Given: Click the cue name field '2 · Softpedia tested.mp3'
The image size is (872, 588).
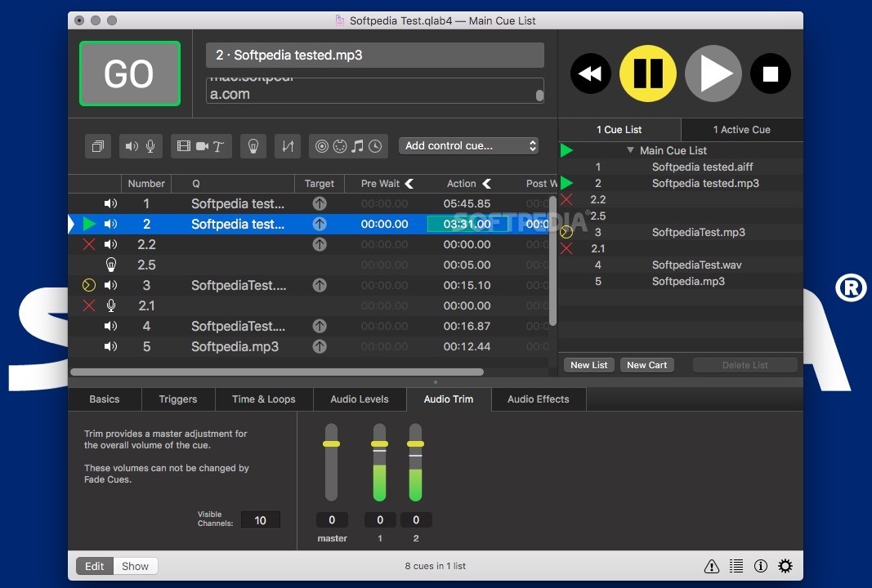Looking at the screenshot, I should pos(375,55).
